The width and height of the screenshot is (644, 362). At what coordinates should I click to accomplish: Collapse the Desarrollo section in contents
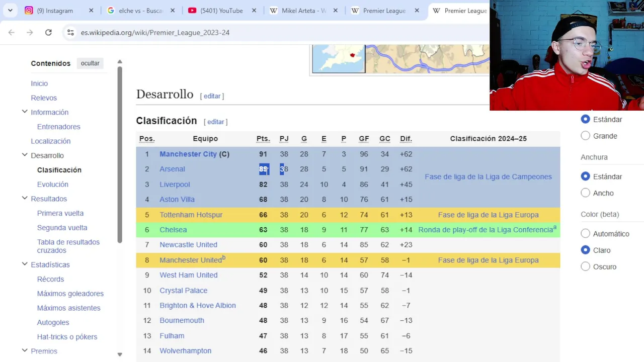tap(25, 155)
